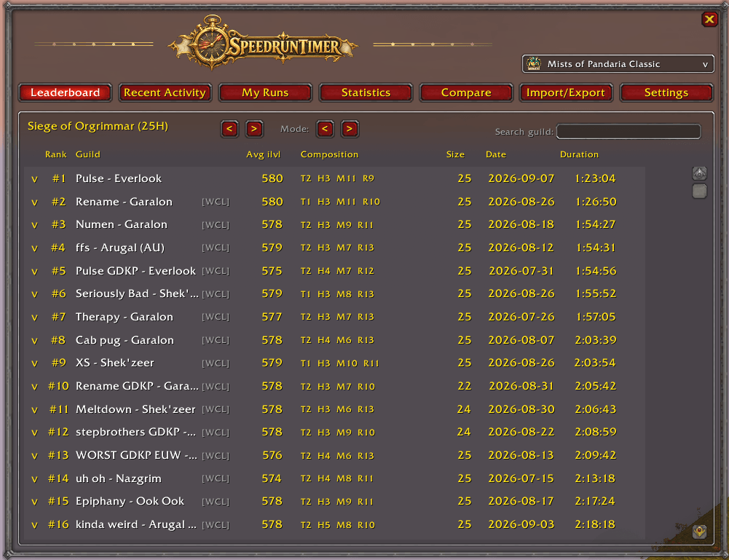729x560 pixels.
Task: Click the WCL tag on ffs - Arugal row
Action: point(216,248)
